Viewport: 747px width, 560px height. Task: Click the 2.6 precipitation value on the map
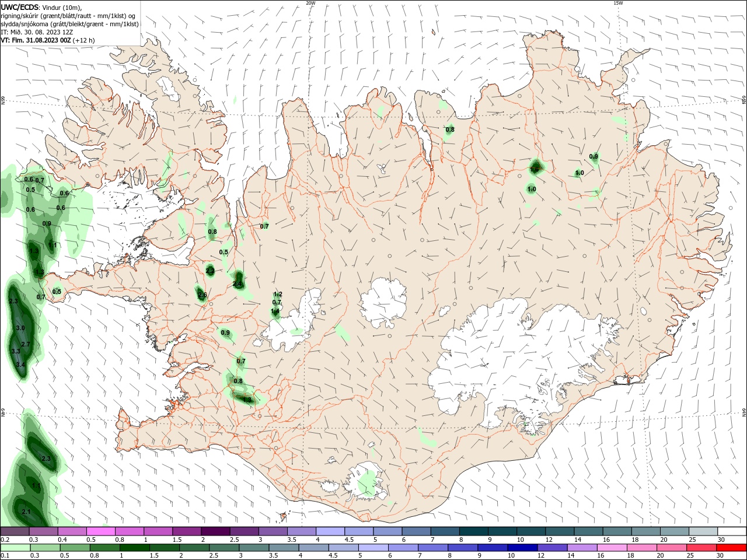click(203, 296)
